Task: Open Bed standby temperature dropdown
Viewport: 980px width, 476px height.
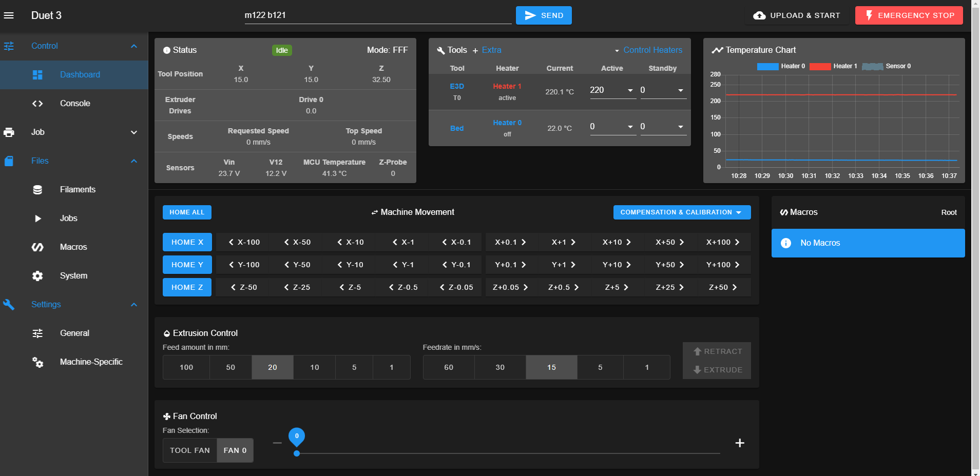Action: pyautogui.click(x=681, y=127)
